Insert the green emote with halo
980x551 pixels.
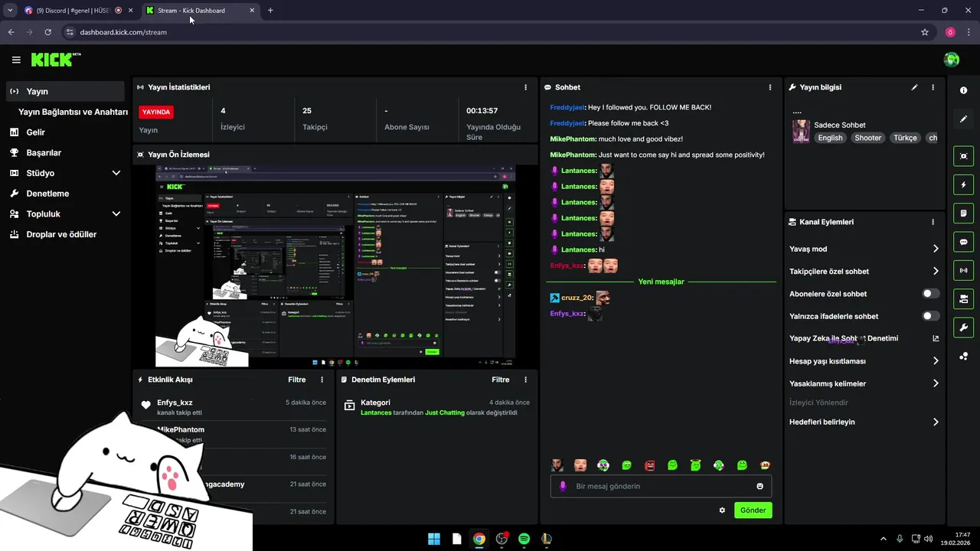(696, 465)
